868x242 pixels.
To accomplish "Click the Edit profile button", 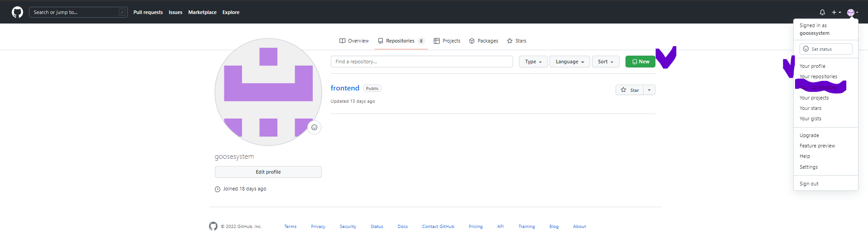I will [268, 172].
